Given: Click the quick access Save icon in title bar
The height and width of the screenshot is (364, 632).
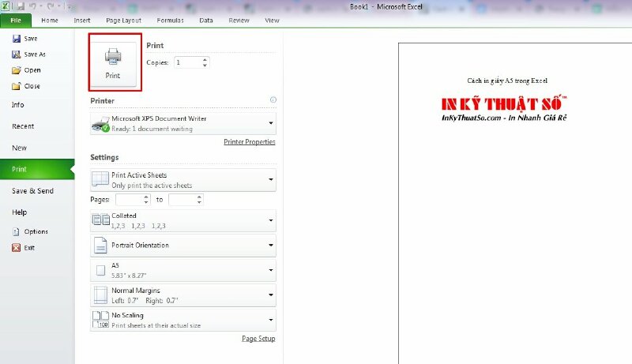Looking at the screenshot, I should (21, 6).
